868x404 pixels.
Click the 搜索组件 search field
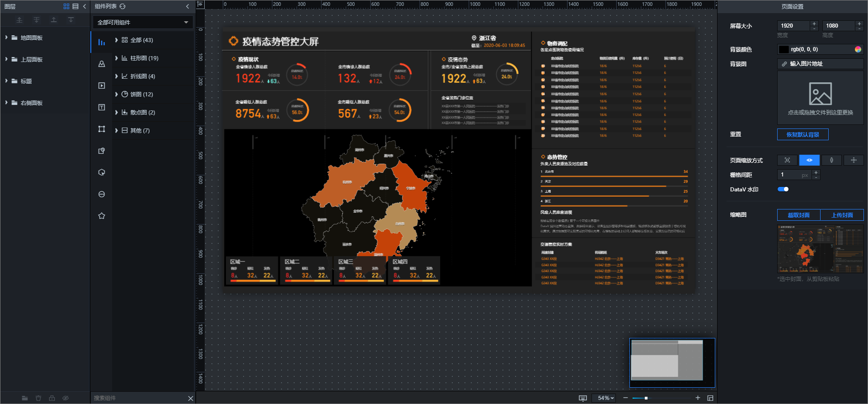click(x=138, y=398)
